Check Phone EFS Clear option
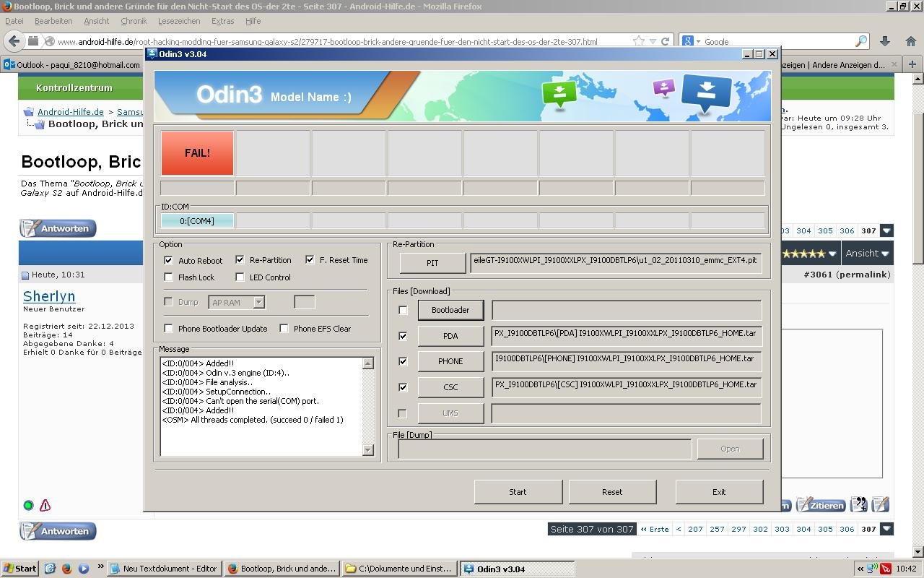 tap(284, 329)
